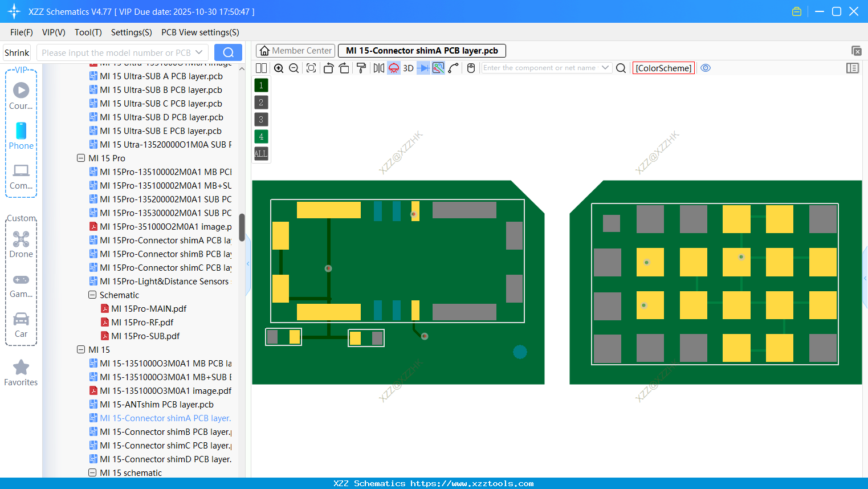
Task: Select the paint roller format tool
Action: pyautogui.click(x=361, y=68)
